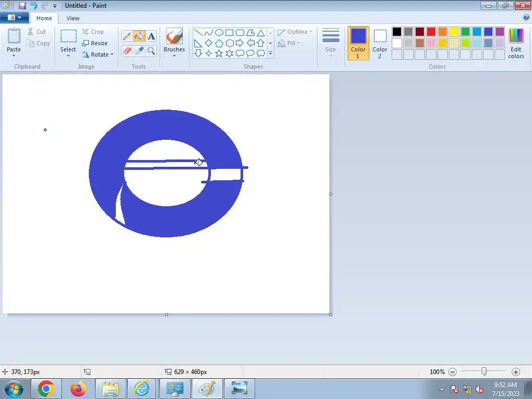Open Firefox from taskbar

[78, 389]
